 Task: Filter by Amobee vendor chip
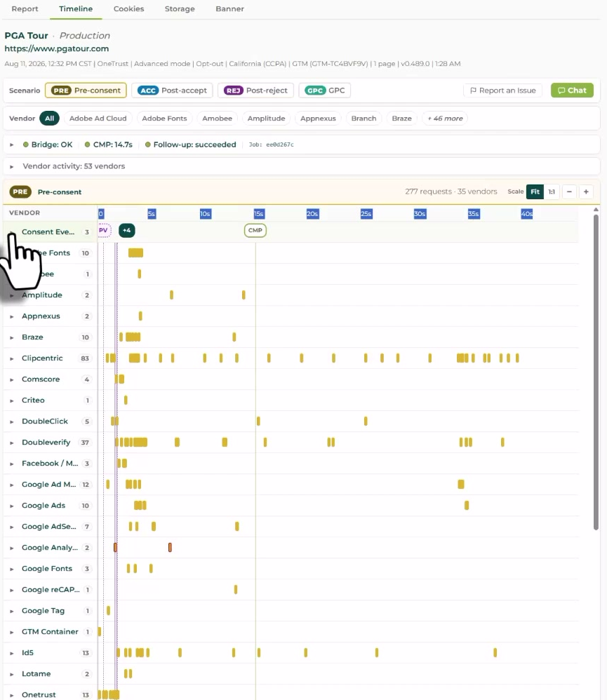point(217,119)
